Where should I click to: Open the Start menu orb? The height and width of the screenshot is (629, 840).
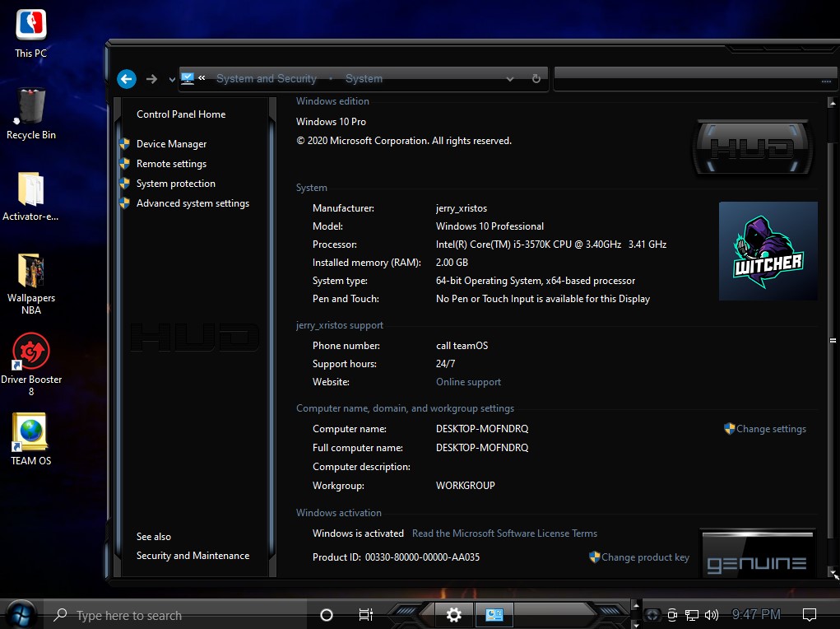click(21, 614)
